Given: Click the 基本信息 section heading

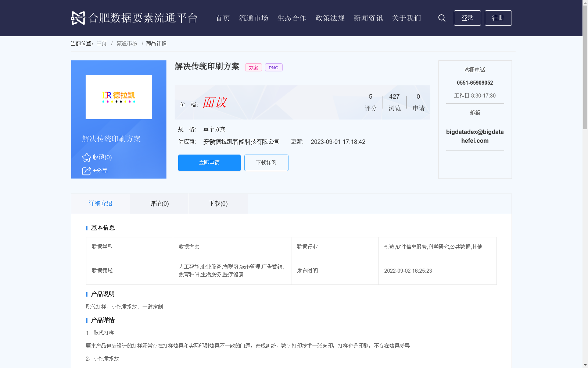Looking at the screenshot, I should pyautogui.click(x=103, y=228).
